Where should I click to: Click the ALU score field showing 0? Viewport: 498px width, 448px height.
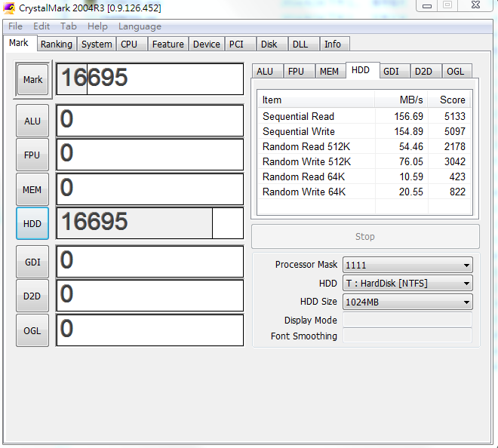(150, 121)
